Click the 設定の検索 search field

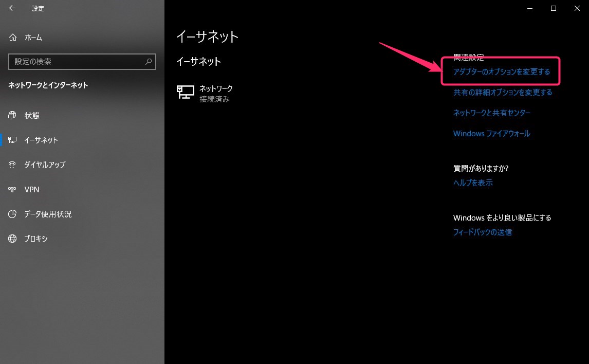82,62
